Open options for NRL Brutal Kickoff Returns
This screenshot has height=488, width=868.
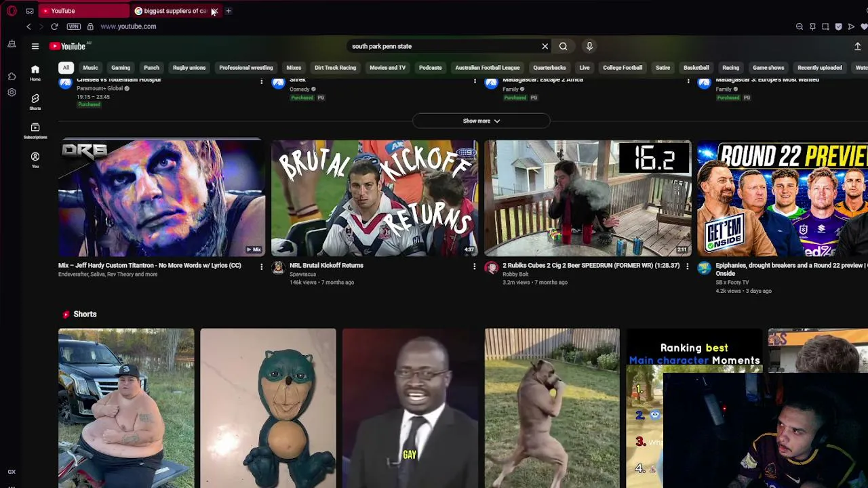click(474, 267)
